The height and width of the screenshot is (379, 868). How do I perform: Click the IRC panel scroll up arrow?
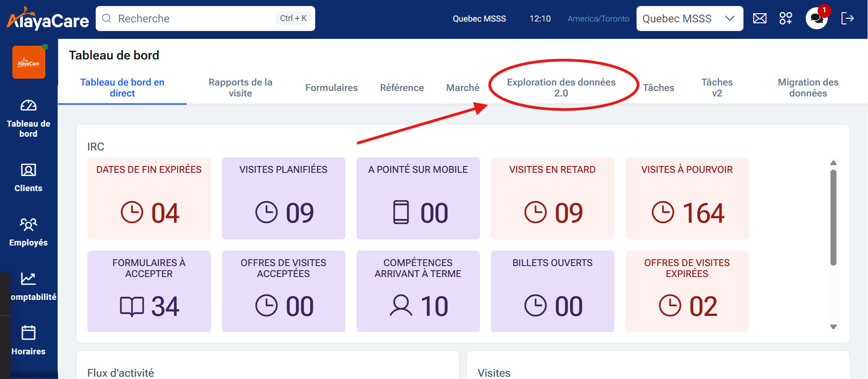833,163
